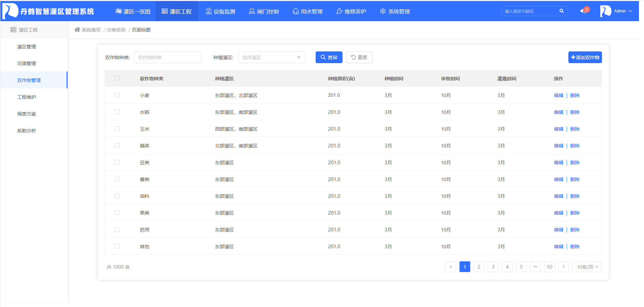Check the 玉米 row checkbox
Image resolution: width=644 pixels, height=307 pixels.
117,129
